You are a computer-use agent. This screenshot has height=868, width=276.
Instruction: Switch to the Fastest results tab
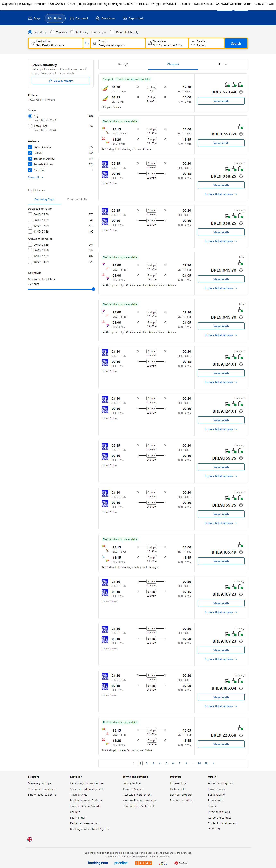[x=223, y=64]
